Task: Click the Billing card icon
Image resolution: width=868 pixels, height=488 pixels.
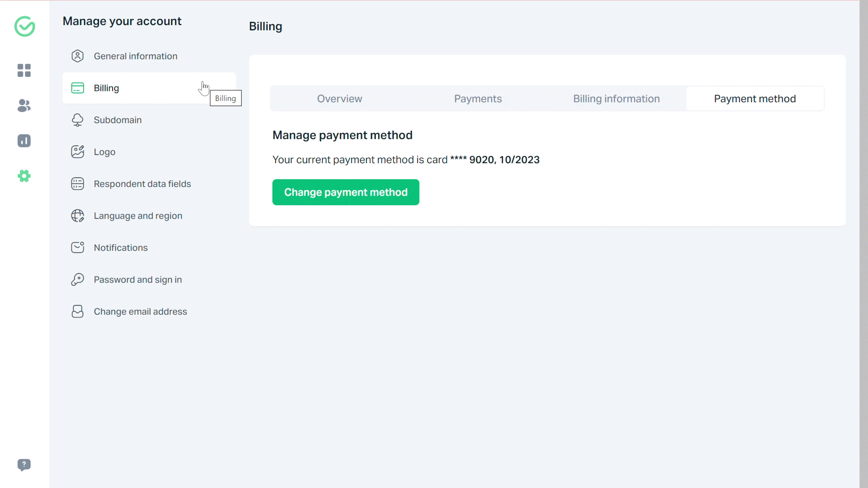Action: [x=78, y=88]
